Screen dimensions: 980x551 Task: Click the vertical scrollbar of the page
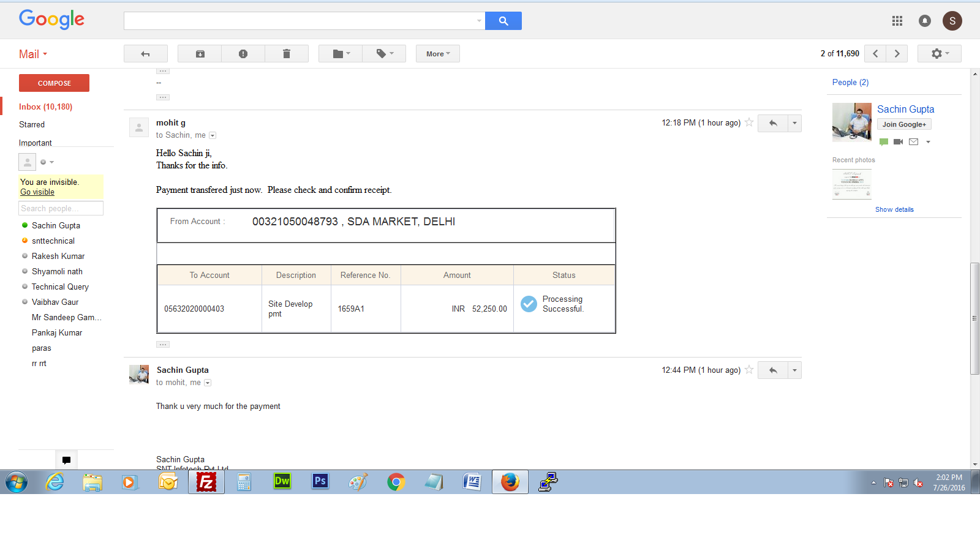974,318
